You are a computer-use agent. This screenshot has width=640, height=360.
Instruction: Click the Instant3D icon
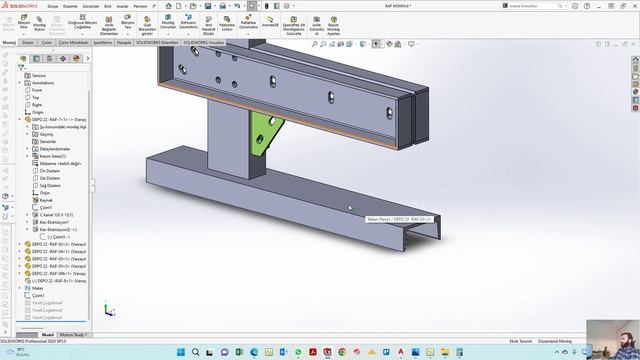270,19
